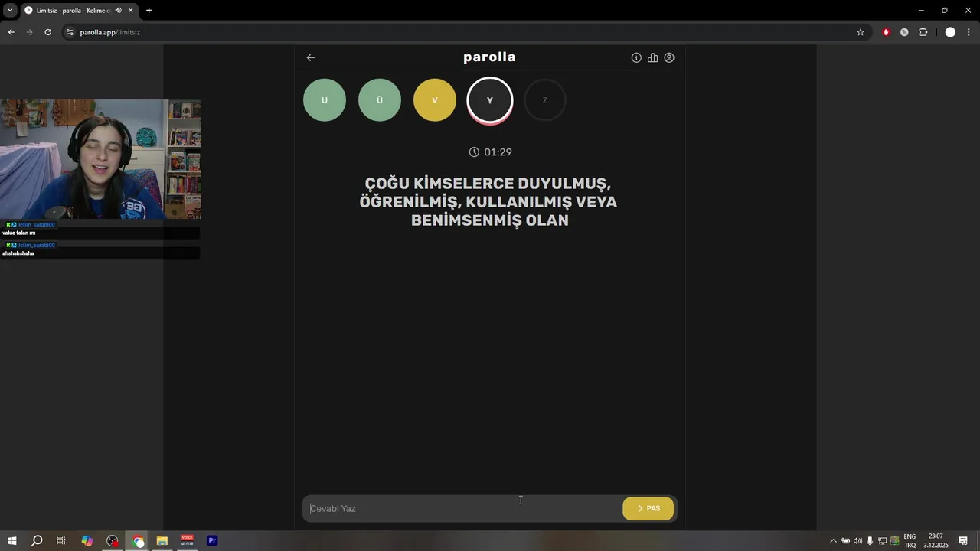Open the Windows Start menu
This screenshot has width=980, height=551.
tap(12, 541)
